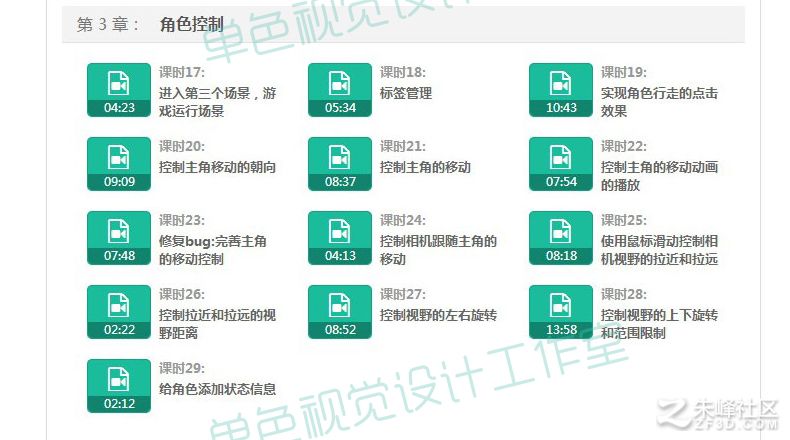Open lesson title 给角色添加状态信息

(218, 389)
